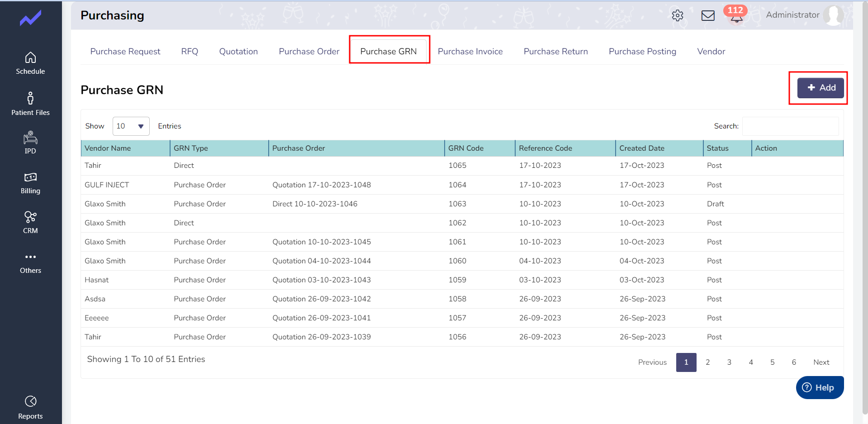Sort by Created Date column header
This screenshot has width=868, height=424.
point(659,148)
